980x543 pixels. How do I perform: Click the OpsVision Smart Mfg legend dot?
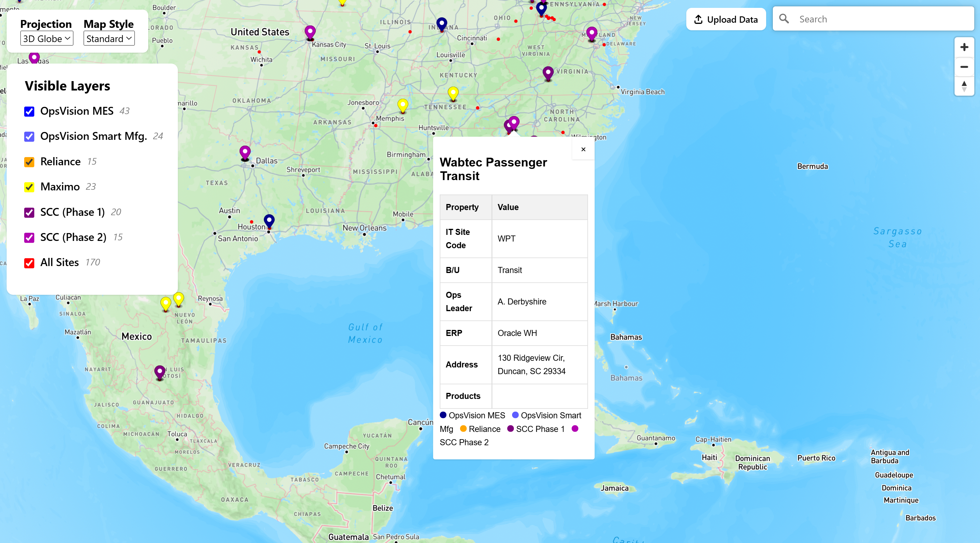[x=515, y=415]
